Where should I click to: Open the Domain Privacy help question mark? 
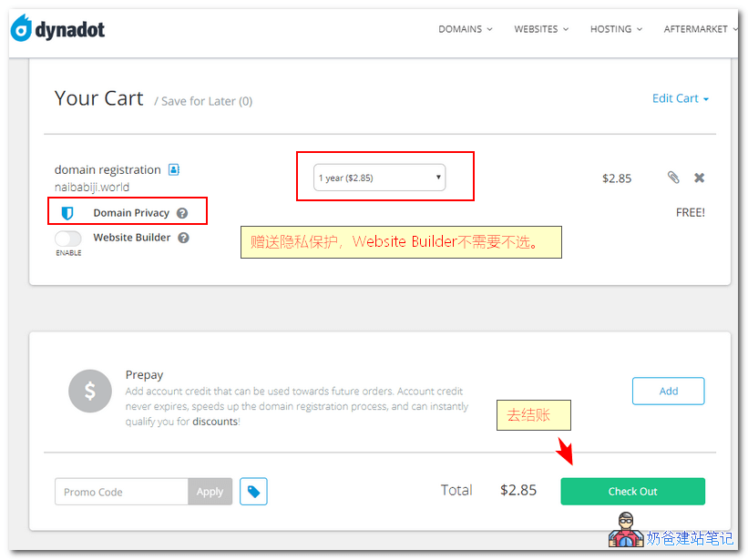pos(182,213)
